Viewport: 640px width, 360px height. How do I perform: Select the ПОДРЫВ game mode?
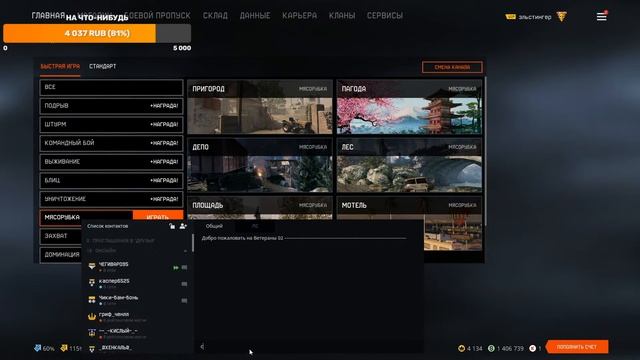(111, 106)
